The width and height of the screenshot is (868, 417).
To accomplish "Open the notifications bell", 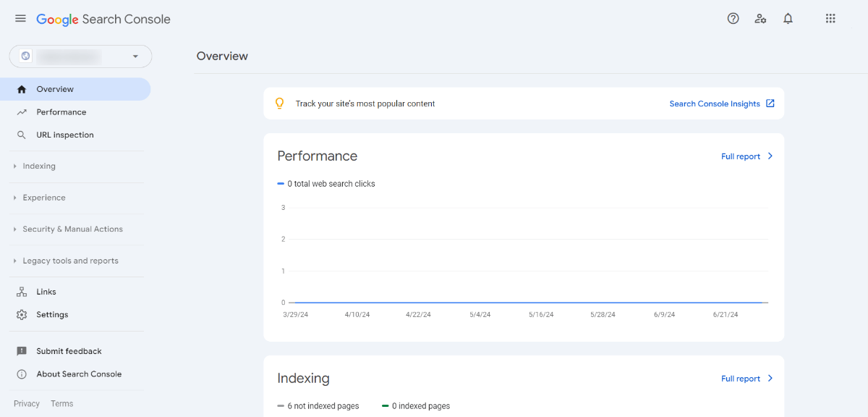I will (788, 19).
